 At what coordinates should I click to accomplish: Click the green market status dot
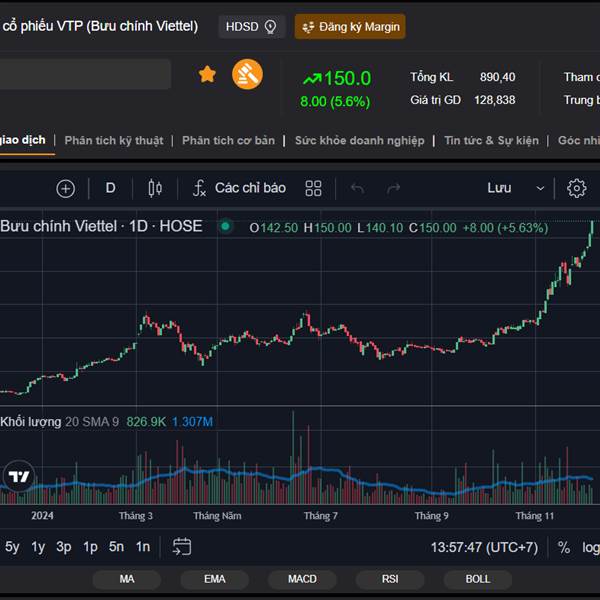225,227
